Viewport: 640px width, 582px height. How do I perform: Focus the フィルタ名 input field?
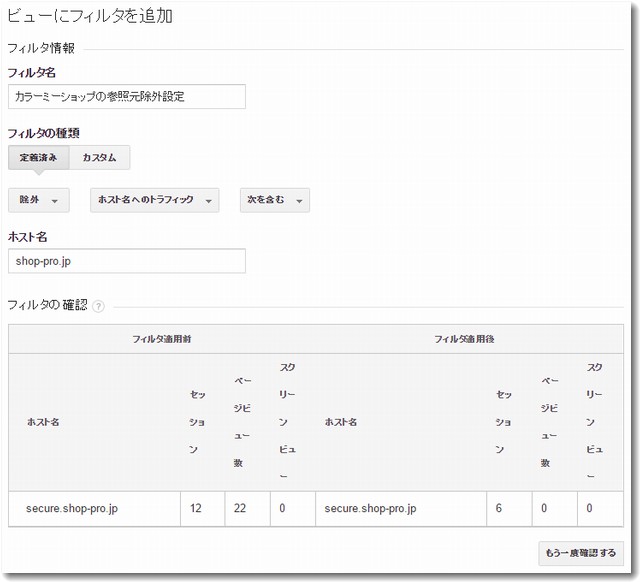tap(127, 97)
